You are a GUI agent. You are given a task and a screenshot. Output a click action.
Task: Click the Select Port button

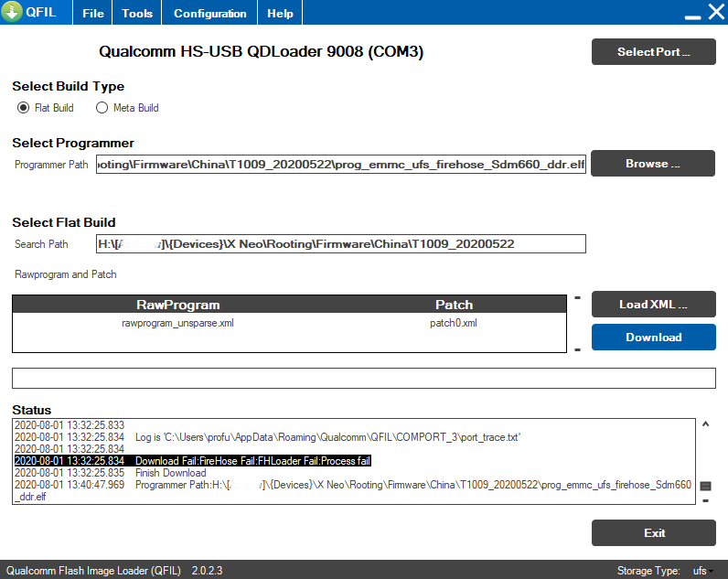click(653, 52)
